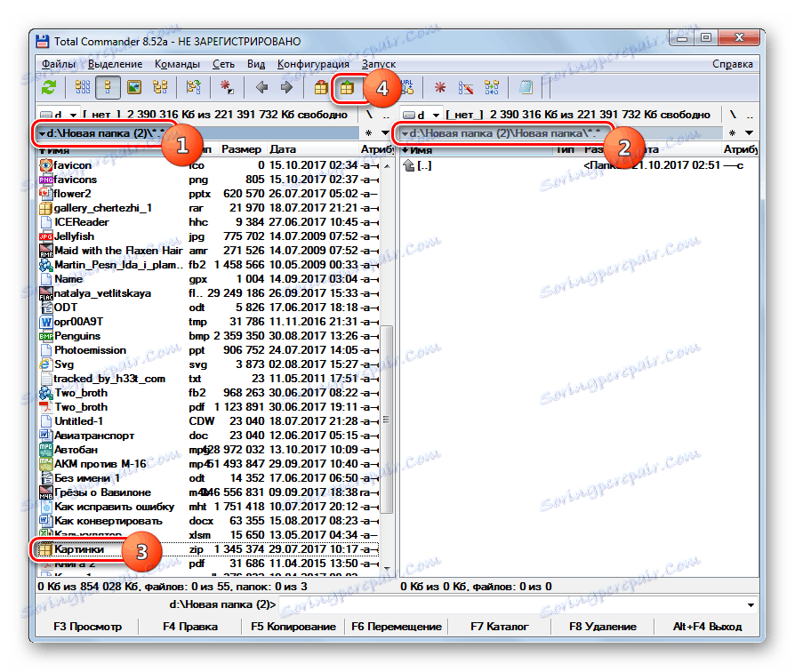795x672 pixels.
Task: Select the favicons png file
Action: (208, 180)
